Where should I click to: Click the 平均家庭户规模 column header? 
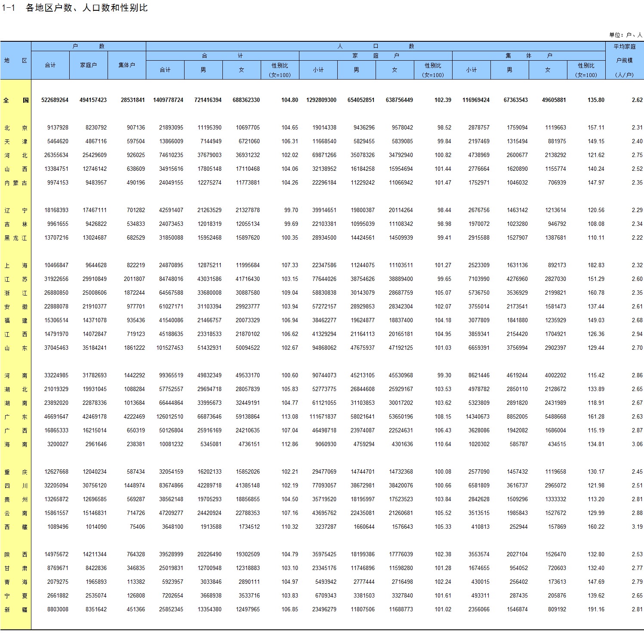[x=624, y=60]
